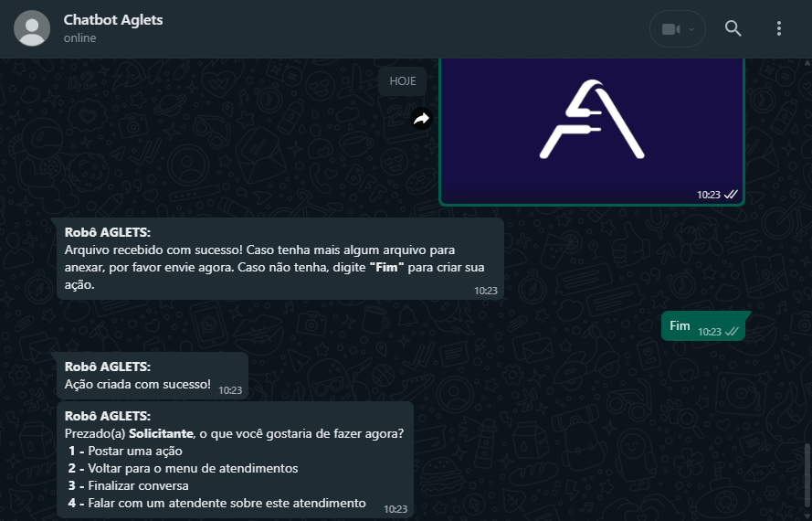Click the read receipt checkmarks on "Fim"
The height and width of the screenshot is (521, 812).
732,332
